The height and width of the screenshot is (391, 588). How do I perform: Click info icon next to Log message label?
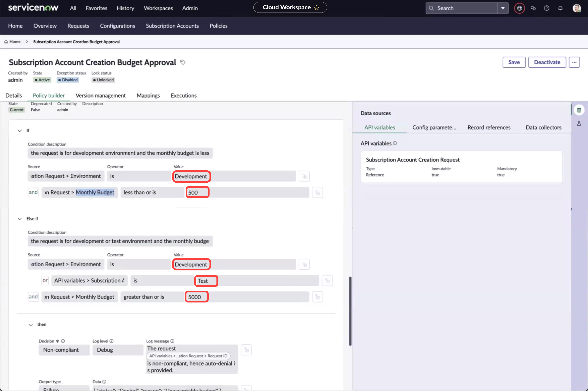click(172, 341)
